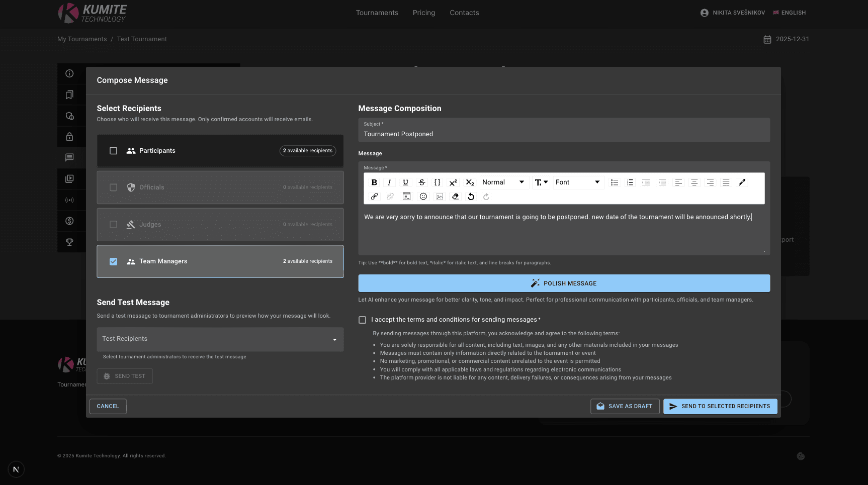868x485 pixels.
Task: Open the trophy section in the sidebar
Action: (x=69, y=242)
